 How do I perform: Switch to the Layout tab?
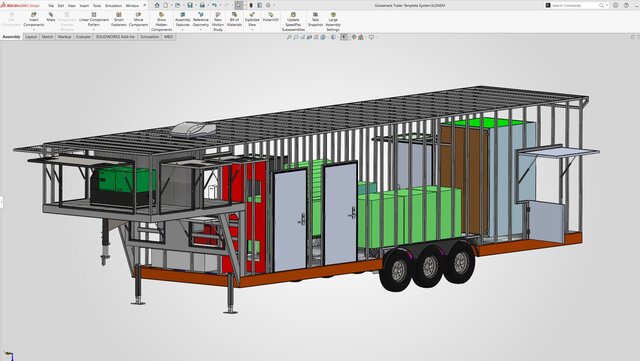31,37
